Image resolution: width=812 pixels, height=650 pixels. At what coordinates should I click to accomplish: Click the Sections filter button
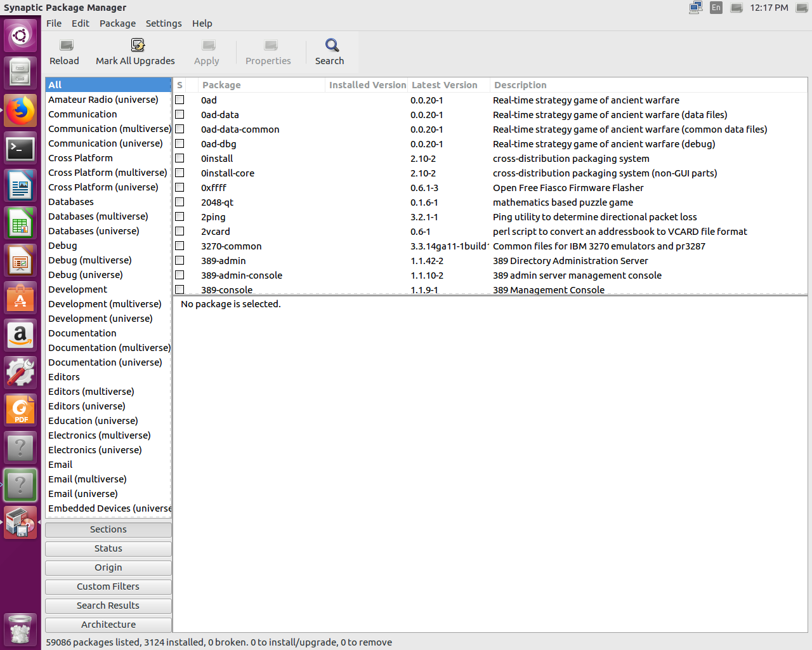coord(108,529)
